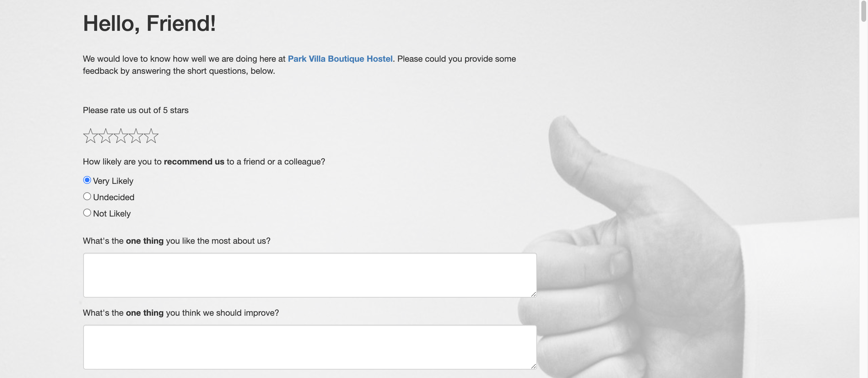868x378 pixels.
Task: Click the Very Likely option label
Action: (113, 181)
